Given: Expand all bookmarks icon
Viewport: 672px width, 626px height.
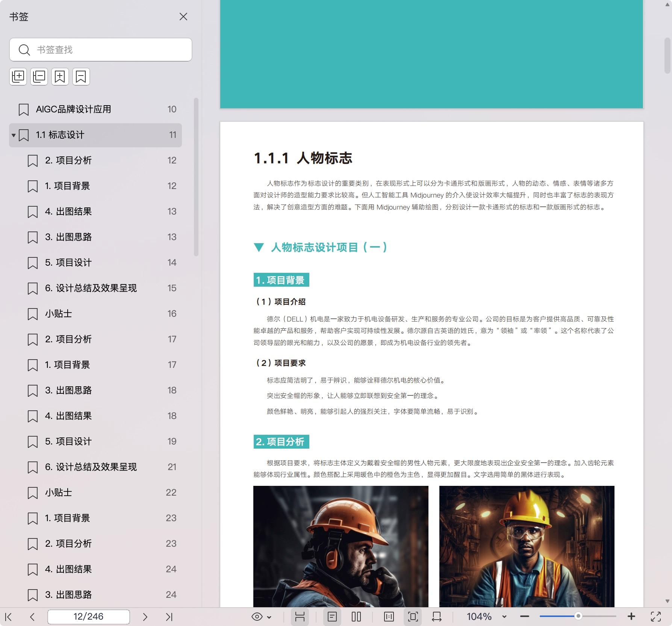Looking at the screenshot, I should 18,77.
